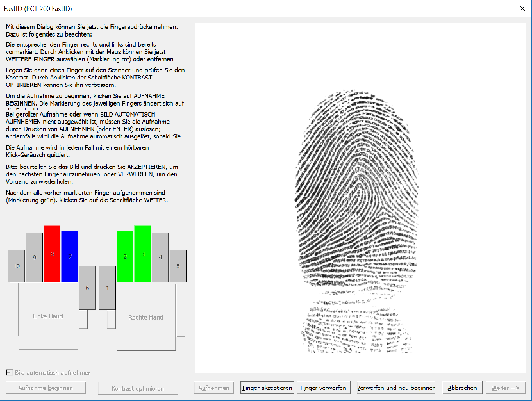Cancel the dialog with 'Abbrechen'
Screen dimensions: 532x401
click(x=462, y=388)
